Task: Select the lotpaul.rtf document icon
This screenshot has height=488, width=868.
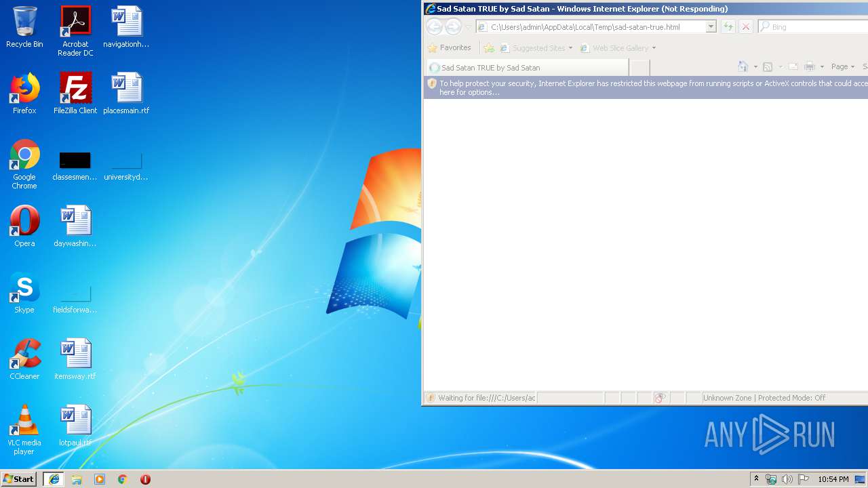Action: point(75,426)
